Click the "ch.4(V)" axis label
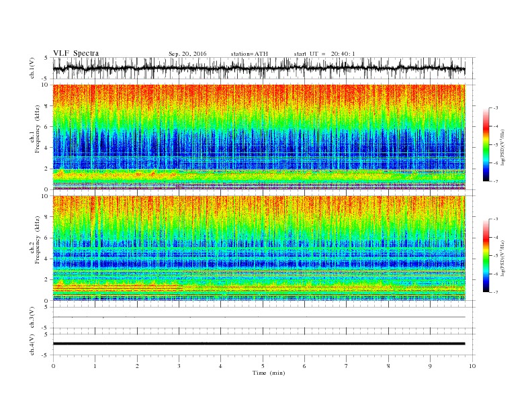 pyautogui.click(x=32, y=345)
